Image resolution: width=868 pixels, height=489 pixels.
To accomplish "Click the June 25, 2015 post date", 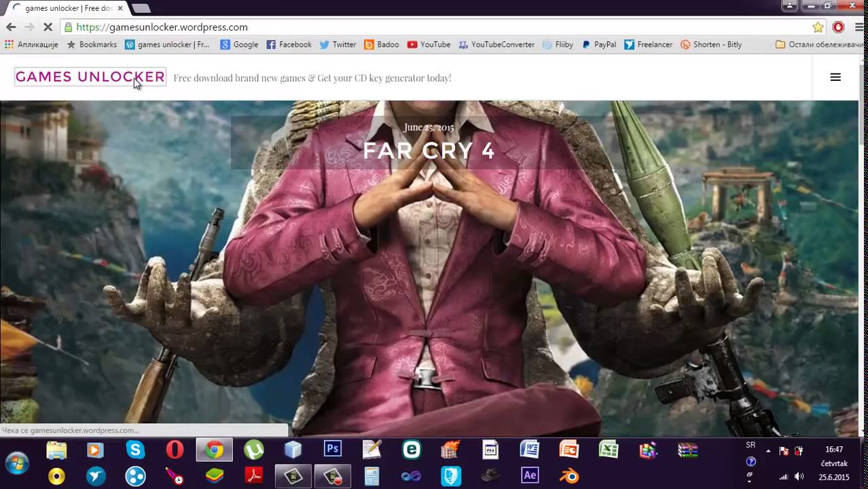I will (x=429, y=127).
